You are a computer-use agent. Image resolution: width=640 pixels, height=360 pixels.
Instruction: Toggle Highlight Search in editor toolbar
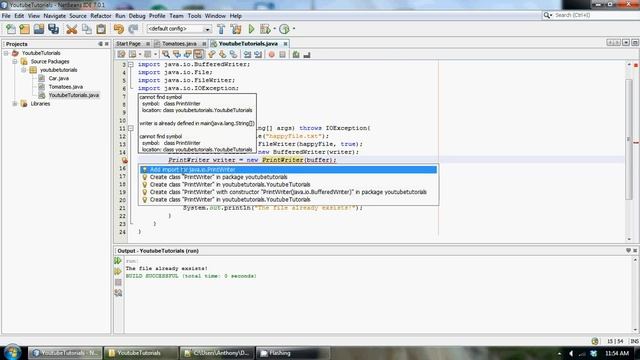click(x=198, y=54)
